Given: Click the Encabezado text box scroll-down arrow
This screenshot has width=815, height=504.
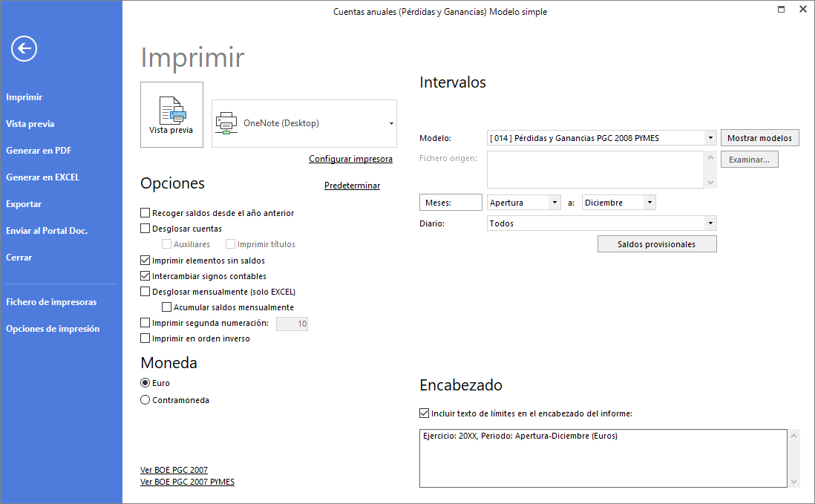Looking at the screenshot, I should click(793, 482).
